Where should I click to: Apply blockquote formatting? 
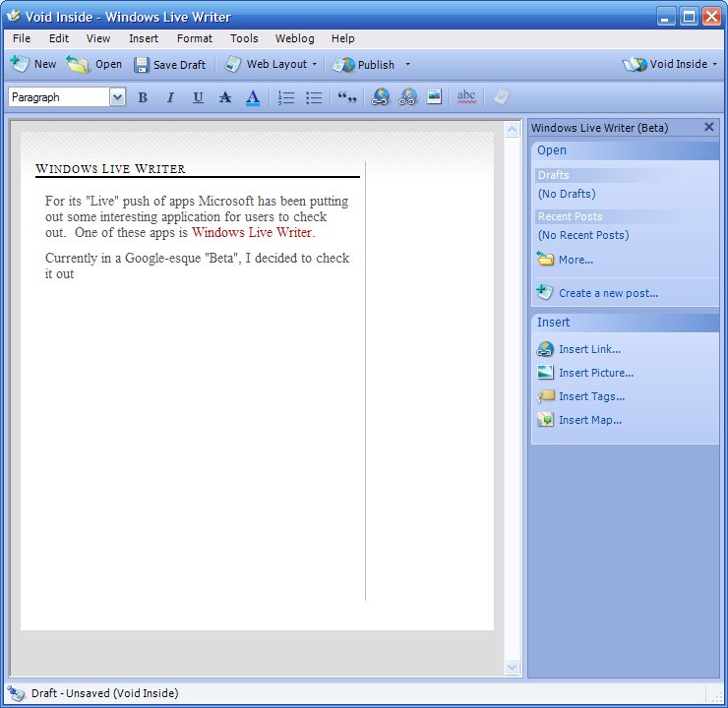(x=347, y=97)
